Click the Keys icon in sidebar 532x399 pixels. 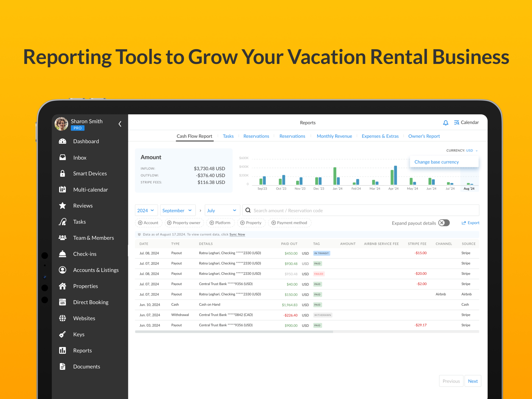coord(63,334)
